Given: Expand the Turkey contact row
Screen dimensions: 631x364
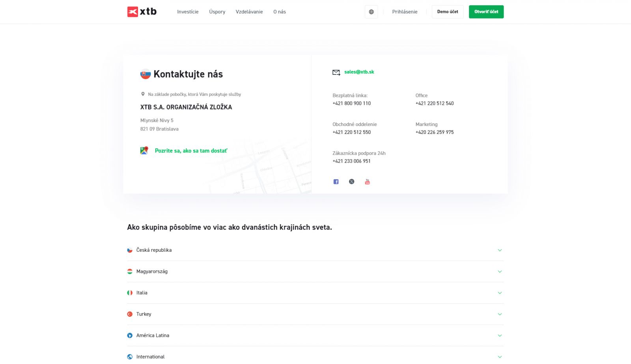Looking at the screenshot, I should (x=144, y=314).
